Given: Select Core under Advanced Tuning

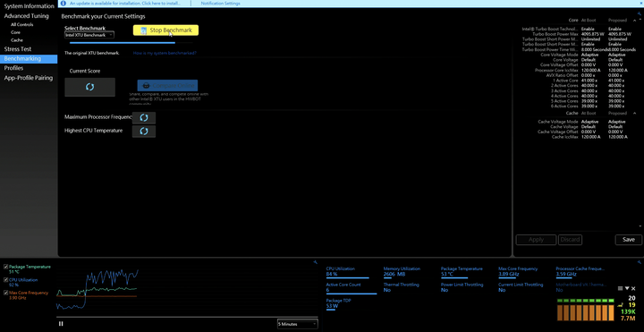Looking at the screenshot, I should coord(15,32).
